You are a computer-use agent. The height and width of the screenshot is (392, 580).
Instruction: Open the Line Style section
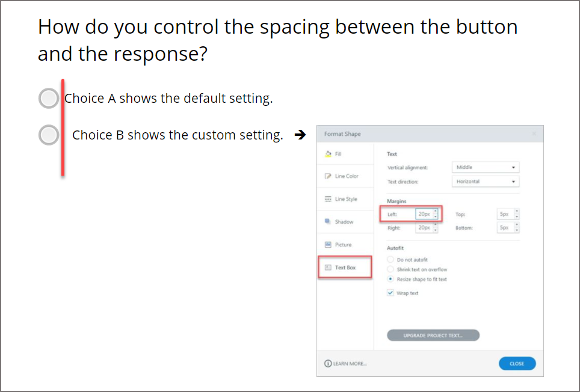pos(345,199)
